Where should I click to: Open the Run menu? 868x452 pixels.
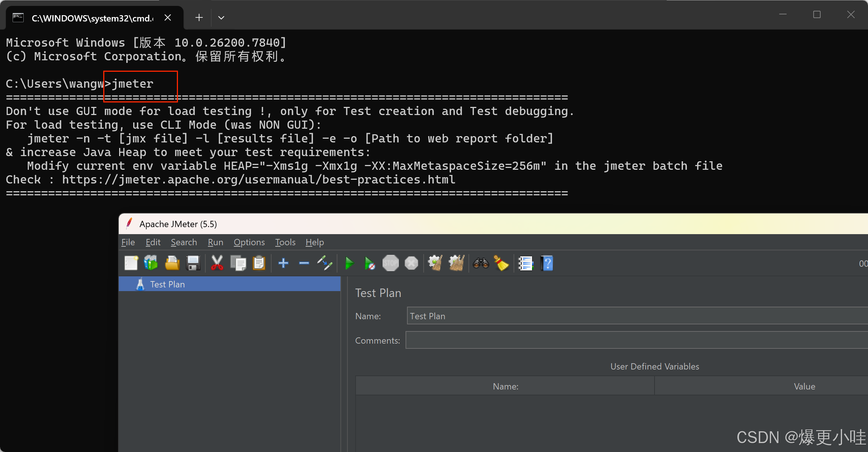click(x=215, y=242)
